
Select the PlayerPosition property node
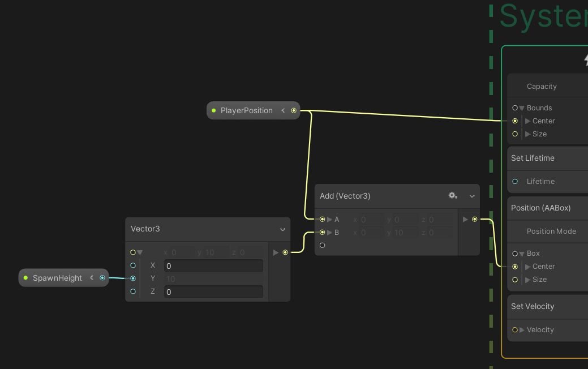click(253, 110)
